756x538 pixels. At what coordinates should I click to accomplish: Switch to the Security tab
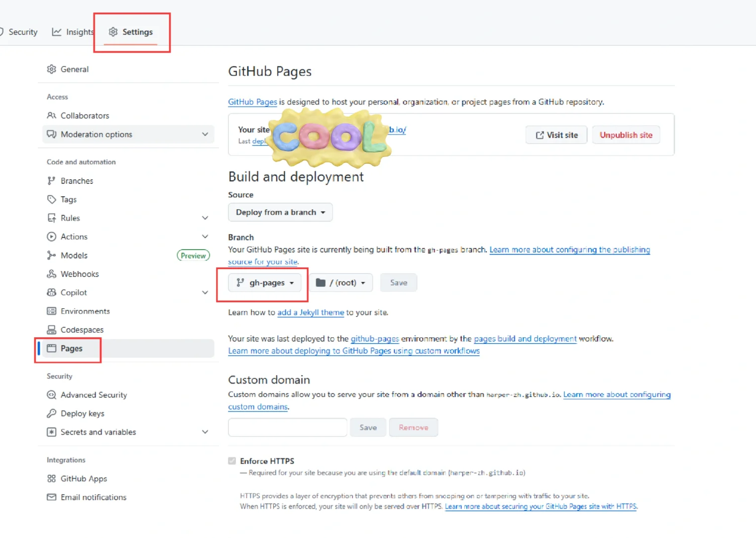19,32
